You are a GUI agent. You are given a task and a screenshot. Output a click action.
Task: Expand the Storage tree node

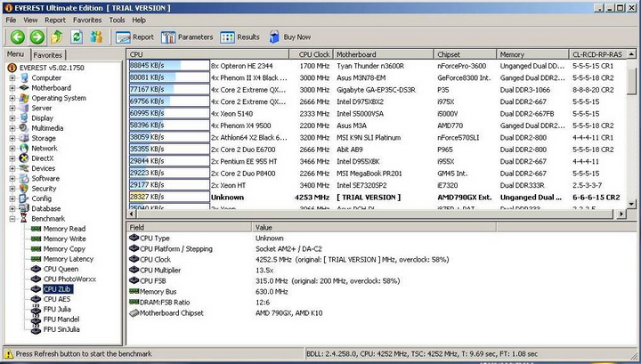pos(12,138)
